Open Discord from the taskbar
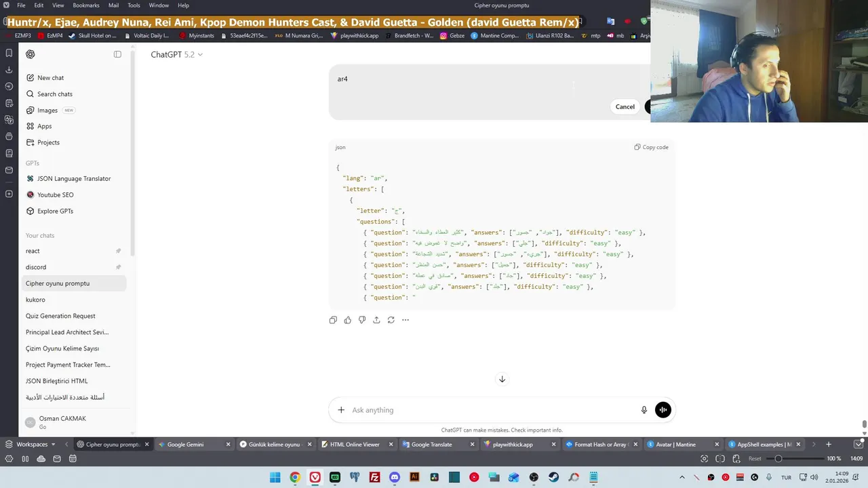 coord(395,477)
